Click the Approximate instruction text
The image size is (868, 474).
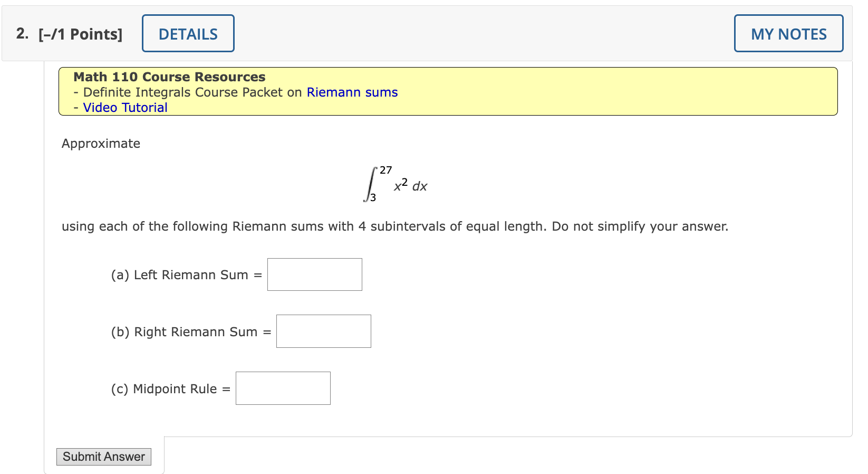[100, 143]
